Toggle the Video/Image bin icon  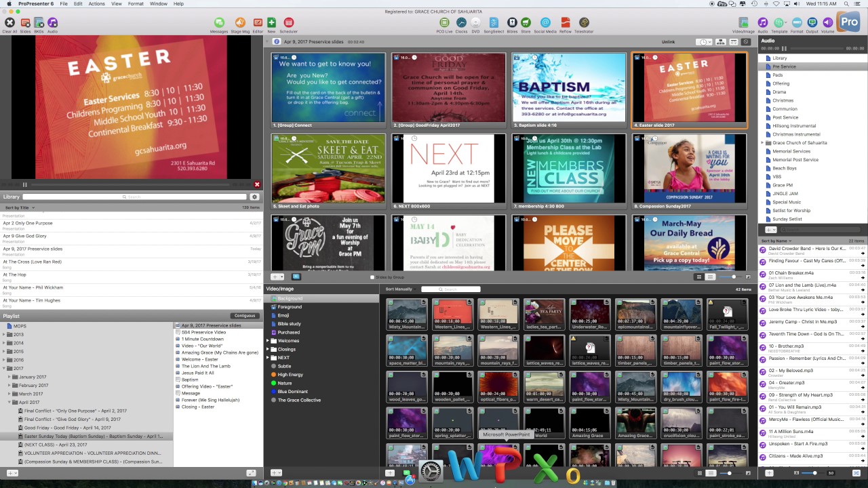click(x=744, y=23)
